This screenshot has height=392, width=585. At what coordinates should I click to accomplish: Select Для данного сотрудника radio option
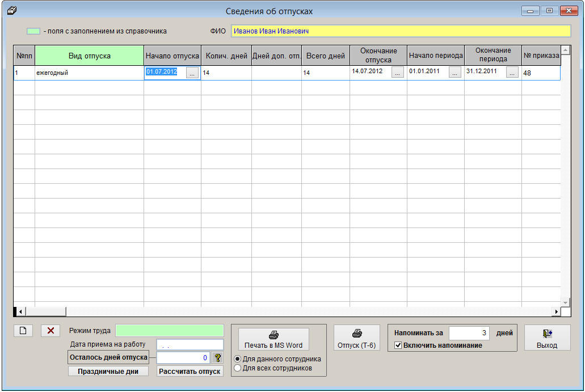click(237, 359)
